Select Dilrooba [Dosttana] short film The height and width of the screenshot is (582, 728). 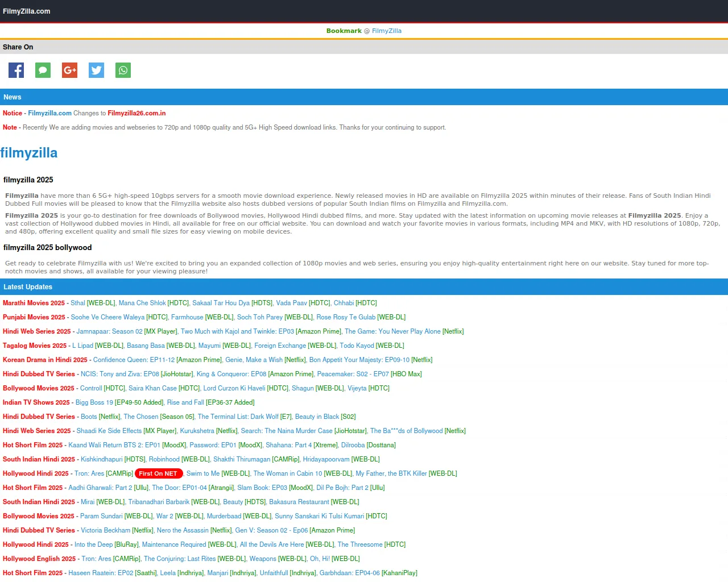[369, 445]
